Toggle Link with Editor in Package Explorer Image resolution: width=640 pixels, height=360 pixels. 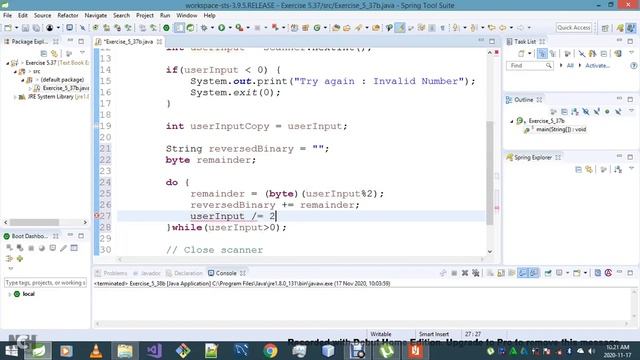tap(54, 53)
